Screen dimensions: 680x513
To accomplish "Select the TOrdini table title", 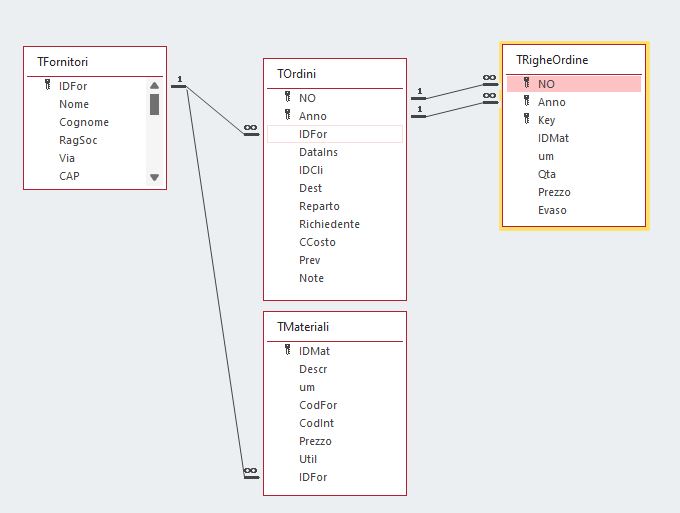I will click(x=297, y=74).
